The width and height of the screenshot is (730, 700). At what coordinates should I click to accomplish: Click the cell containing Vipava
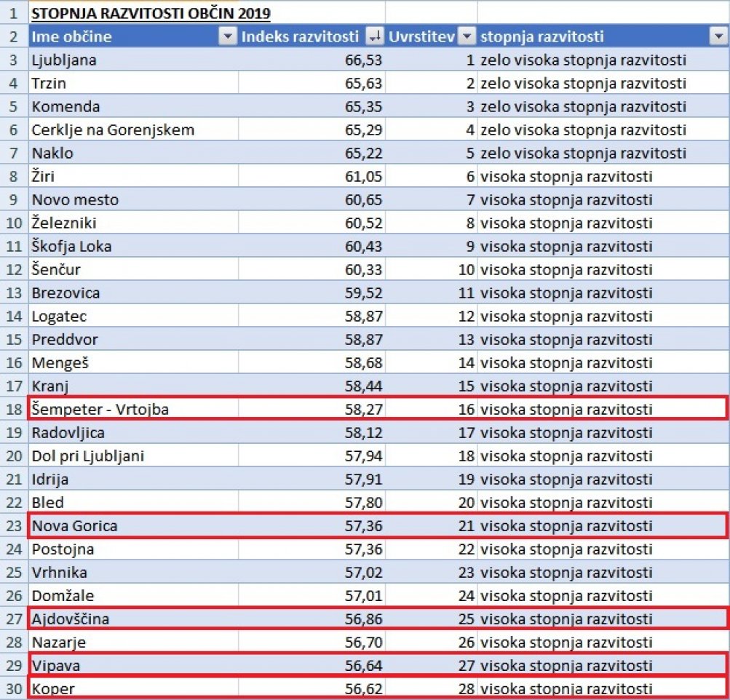tap(134, 665)
